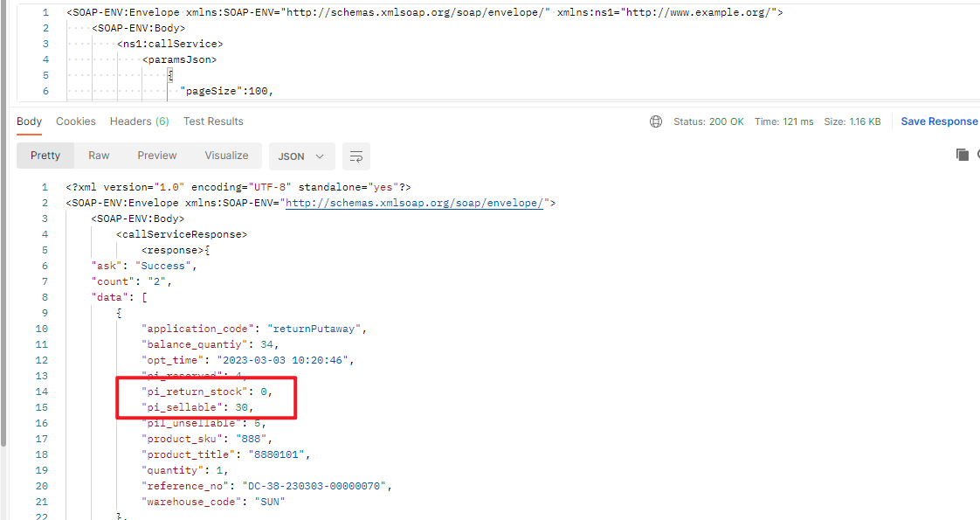Screen dimensions: 980x520
Task: Select the Raw view mode
Action: pyautogui.click(x=99, y=156)
